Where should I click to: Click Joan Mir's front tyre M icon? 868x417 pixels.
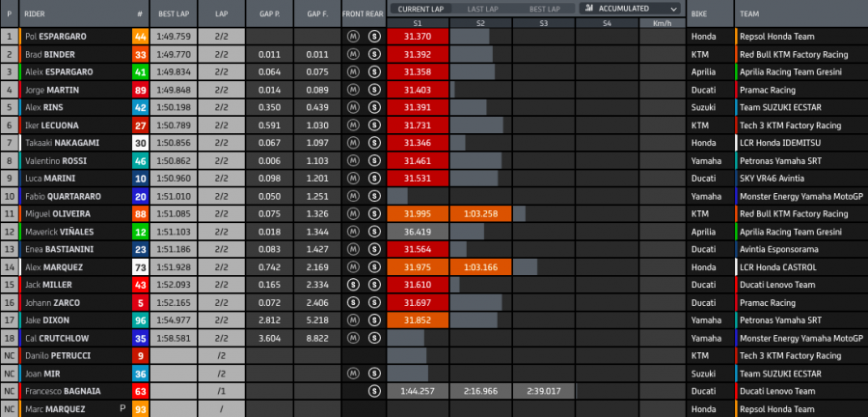click(x=354, y=374)
